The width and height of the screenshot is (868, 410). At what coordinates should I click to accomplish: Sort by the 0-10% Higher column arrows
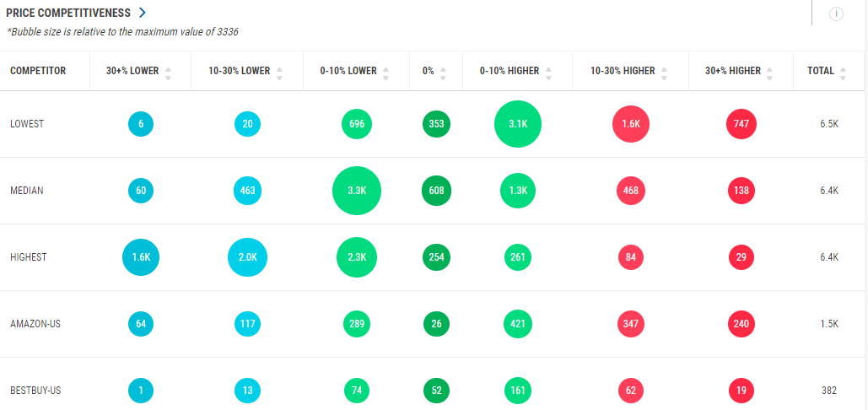pyautogui.click(x=548, y=73)
